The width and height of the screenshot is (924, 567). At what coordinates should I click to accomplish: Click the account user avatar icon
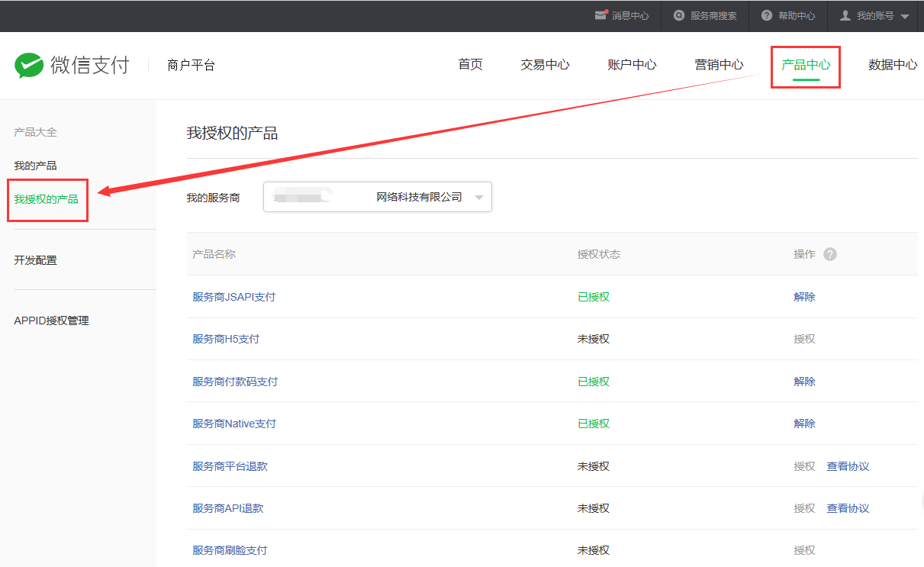(845, 15)
